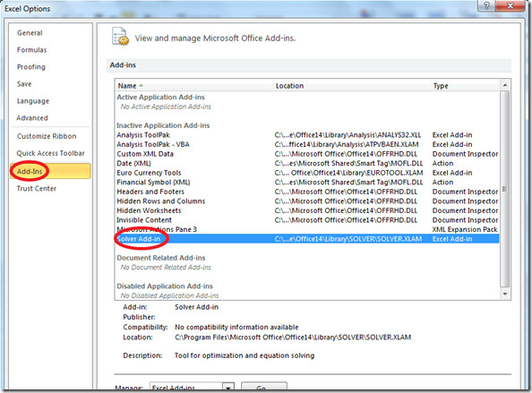The image size is (532, 393).
Task: Open the General options category
Action: (x=30, y=33)
